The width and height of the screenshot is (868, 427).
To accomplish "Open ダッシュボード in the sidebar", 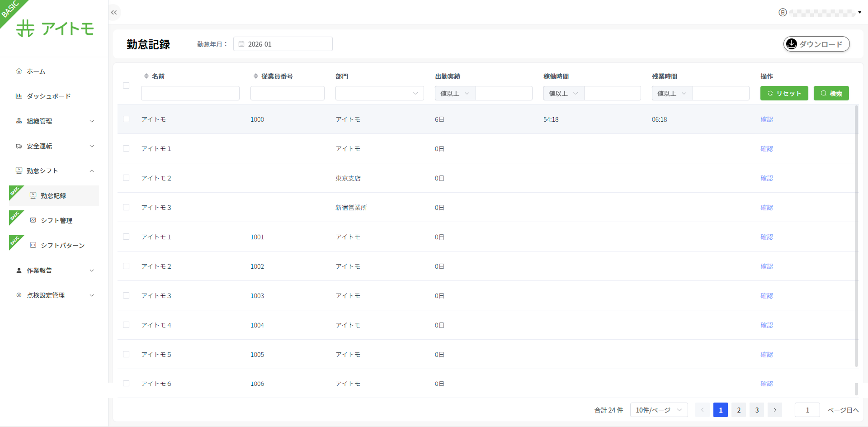I will pyautogui.click(x=48, y=96).
